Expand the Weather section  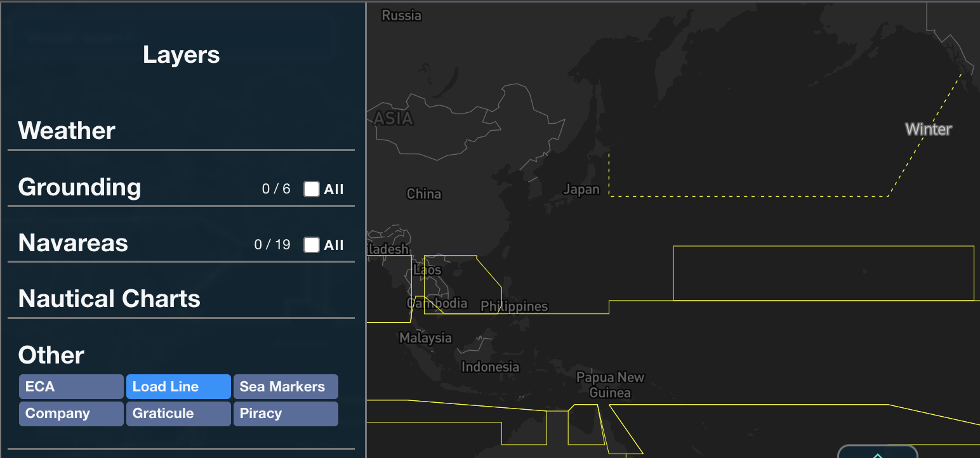tap(67, 131)
